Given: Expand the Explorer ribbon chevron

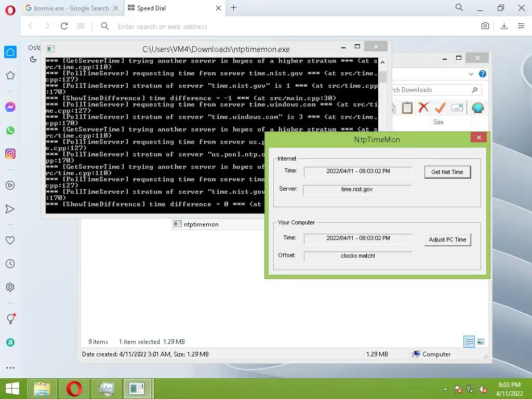Looking at the screenshot, I should click(471, 74).
